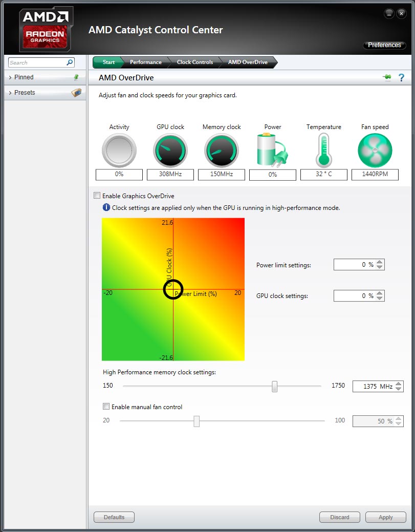This screenshot has width=415, height=532.
Task: Click the search magnifier icon
Action: tap(70, 62)
